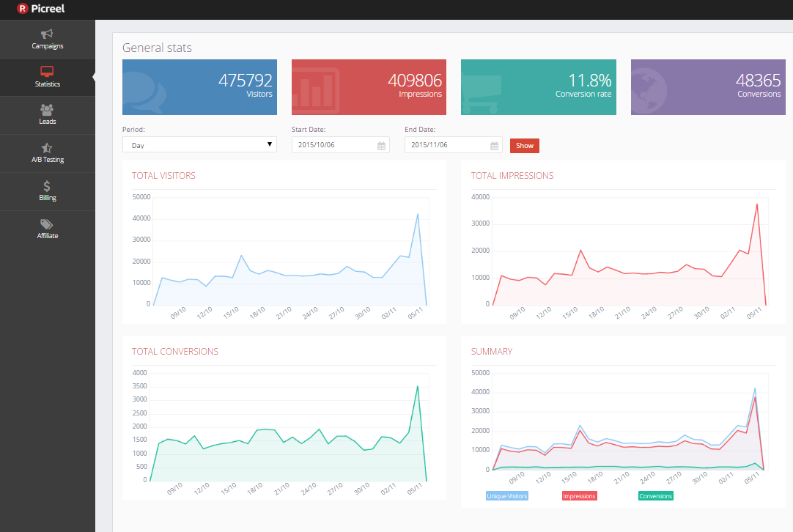
Task: Toggle Conversions legend in Summary chart
Action: pyautogui.click(x=655, y=496)
